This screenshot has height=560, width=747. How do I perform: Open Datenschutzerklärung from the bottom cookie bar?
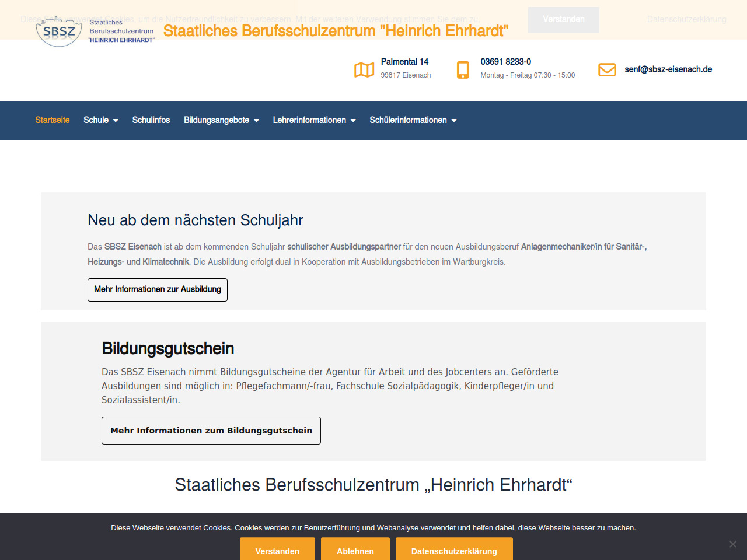point(454,551)
